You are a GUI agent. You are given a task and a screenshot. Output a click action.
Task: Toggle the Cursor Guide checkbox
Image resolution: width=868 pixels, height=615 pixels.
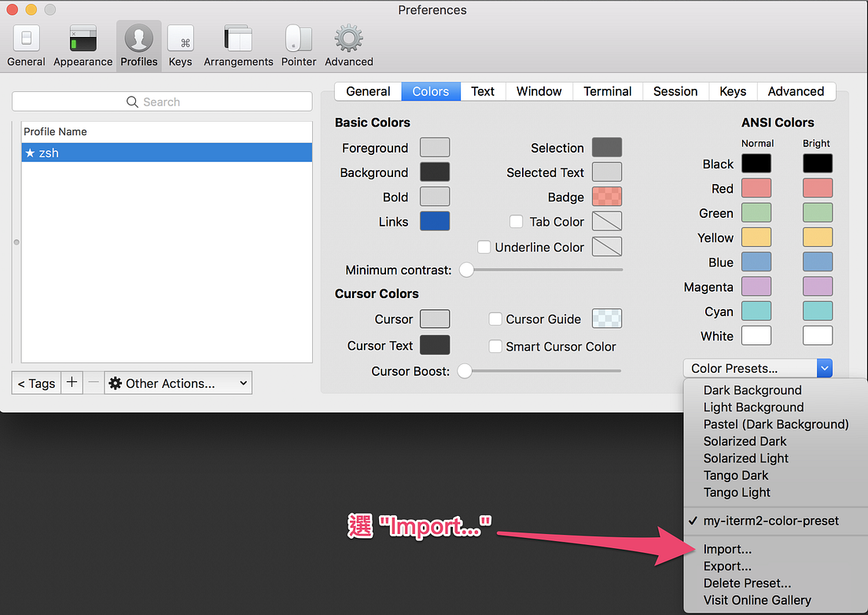495,319
